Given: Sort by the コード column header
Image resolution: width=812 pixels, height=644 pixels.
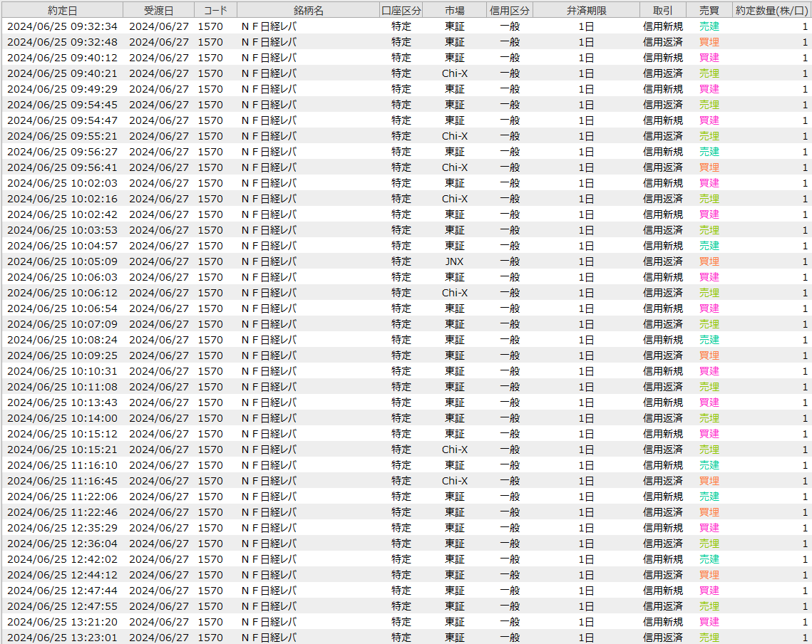Looking at the screenshot, I should (215, 11).
